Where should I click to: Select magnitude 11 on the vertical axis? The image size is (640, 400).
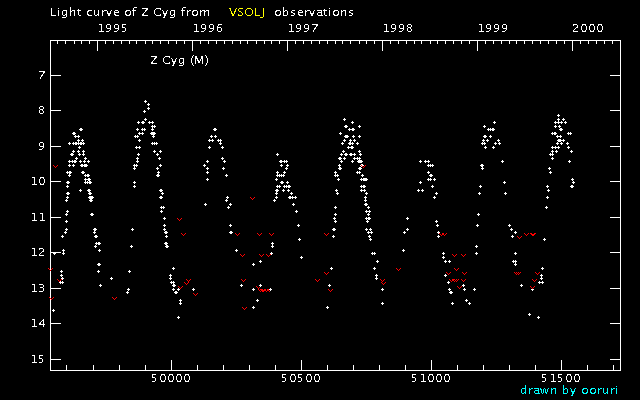(x=39, y=217)
